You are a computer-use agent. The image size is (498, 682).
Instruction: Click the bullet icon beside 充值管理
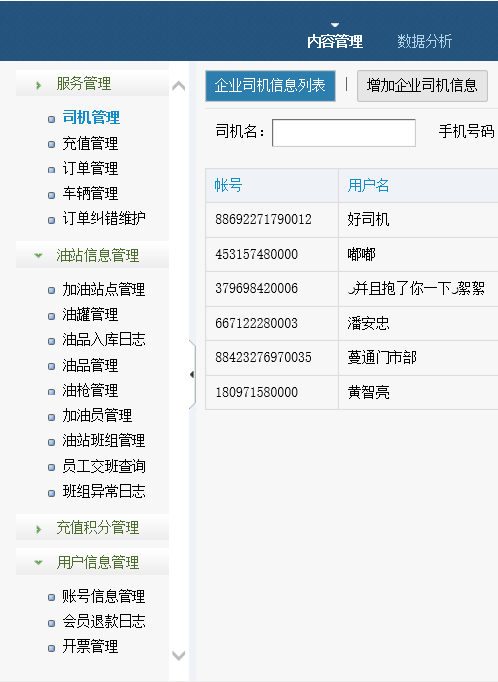click(x=51, y=144)
